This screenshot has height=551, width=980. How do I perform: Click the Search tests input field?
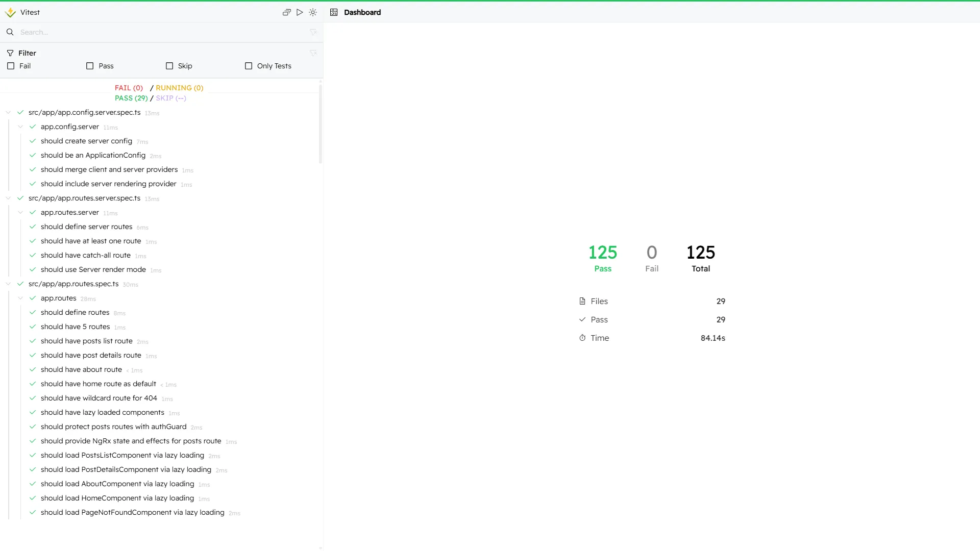[x=153, y=32]
